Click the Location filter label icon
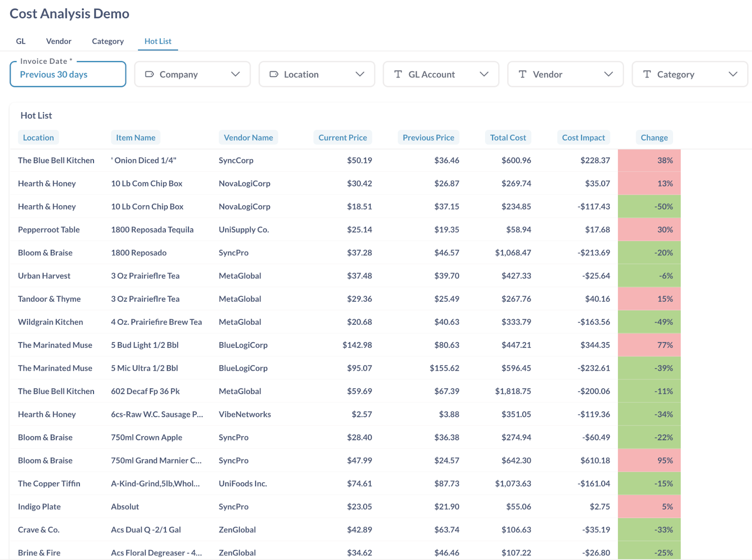 pos(274,74)
